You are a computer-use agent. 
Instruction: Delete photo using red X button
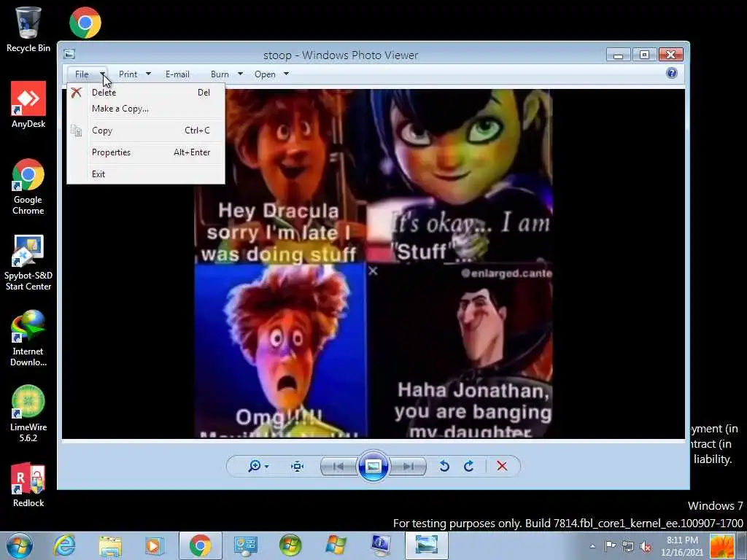[502, 466]
